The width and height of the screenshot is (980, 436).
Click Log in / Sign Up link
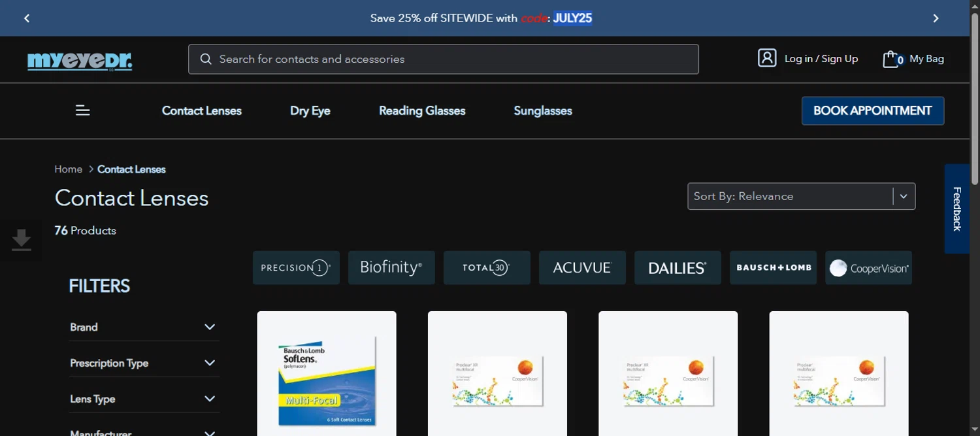pyautogui.click(x=821, y=59)
